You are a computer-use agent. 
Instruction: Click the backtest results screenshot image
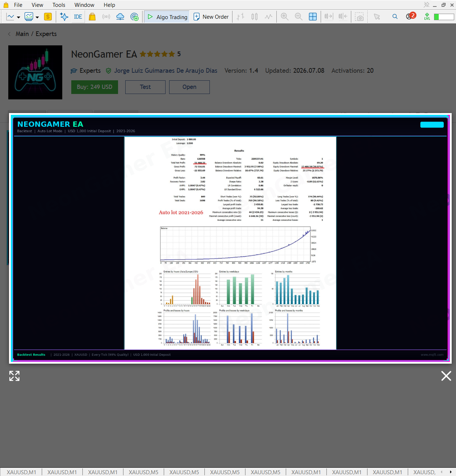[x=230, y=238]
